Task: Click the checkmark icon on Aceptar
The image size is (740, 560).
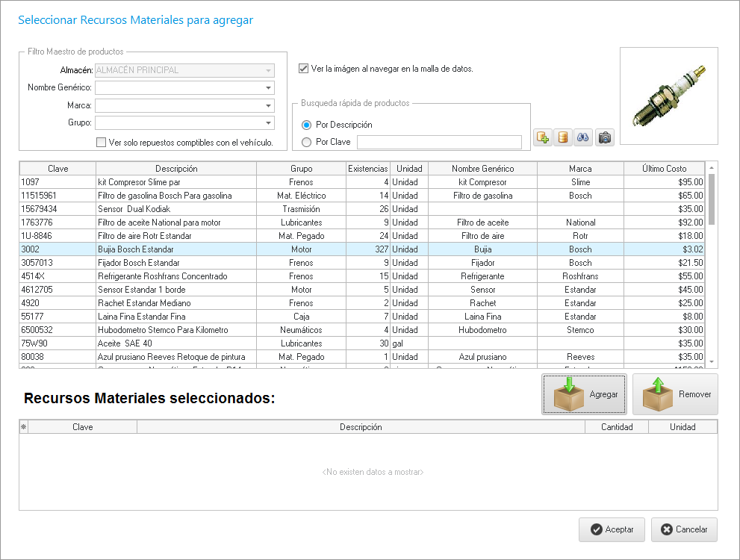Action: click(596, 529)
